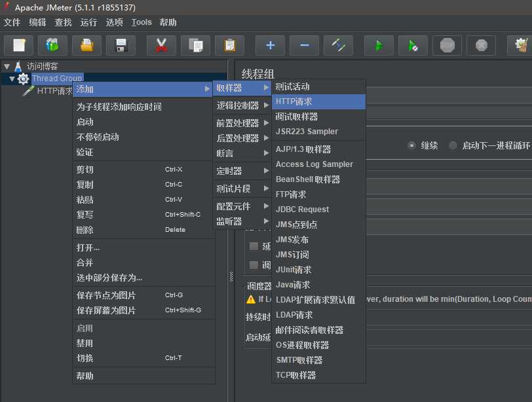Screen dimensions: 532x402
Task: Select the 访问博客 test plan row
Action: [x=43, y=66]
